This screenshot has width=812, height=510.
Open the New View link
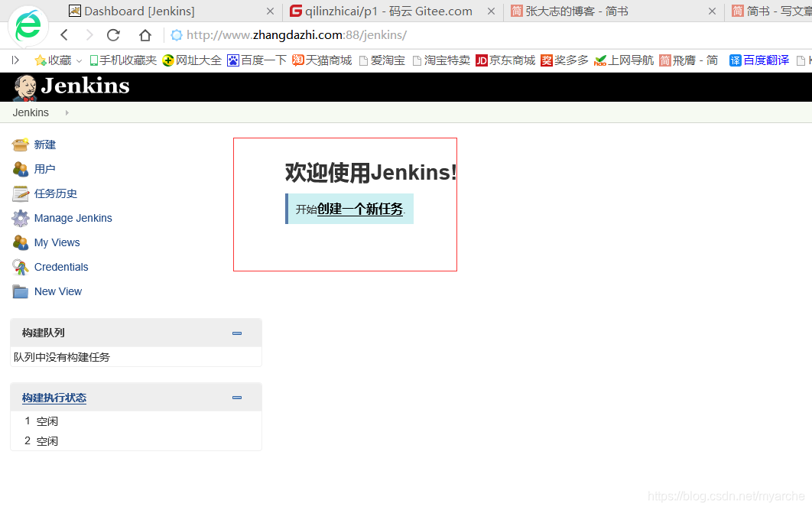tap(58, 291)
